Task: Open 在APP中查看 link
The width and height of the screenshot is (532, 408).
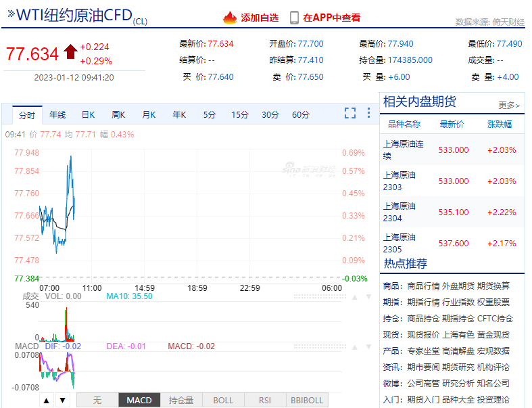Action: pos(331,18)
